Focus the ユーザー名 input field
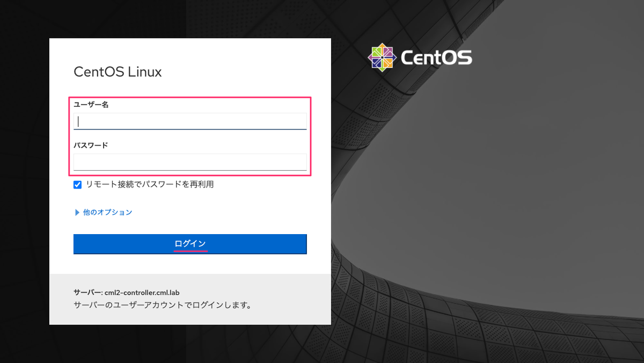The width and height of the screenshot is (644, 363). tap(190, 121)
